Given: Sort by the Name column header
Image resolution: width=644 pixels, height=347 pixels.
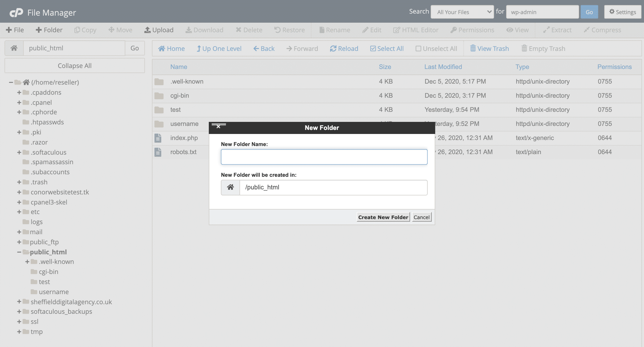Looking at the screenshot, I should (x=179, y=67).
